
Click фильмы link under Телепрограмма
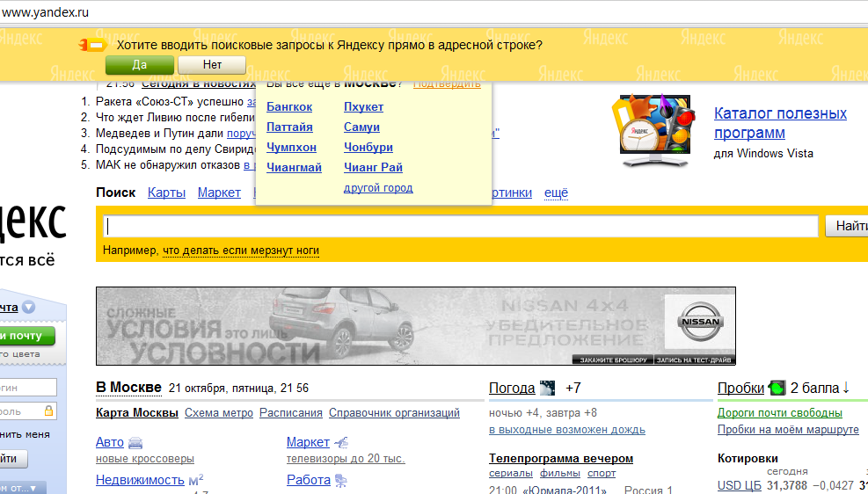click(560, 473)
